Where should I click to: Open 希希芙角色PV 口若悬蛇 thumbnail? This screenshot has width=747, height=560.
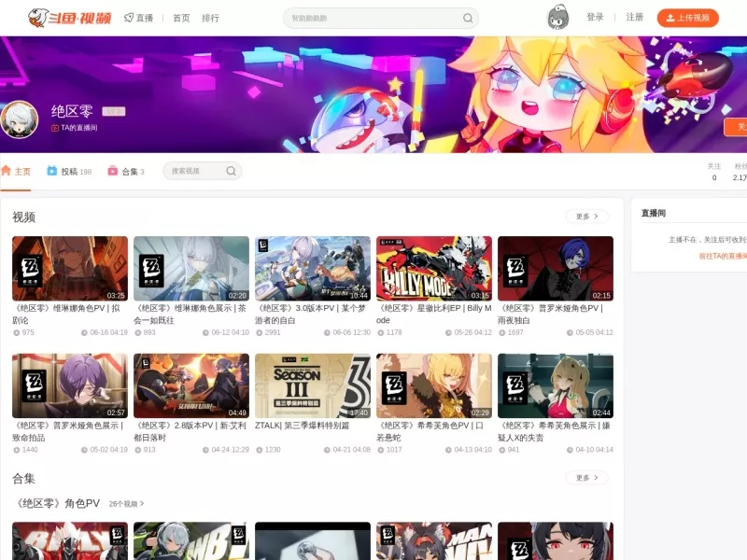tap(434, 385)
